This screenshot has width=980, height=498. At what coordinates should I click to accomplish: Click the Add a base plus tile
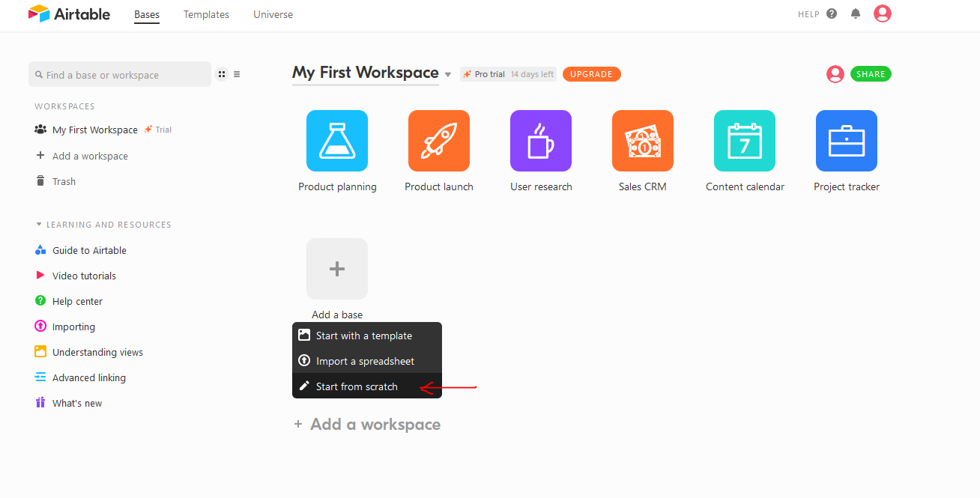click(337, 269)
